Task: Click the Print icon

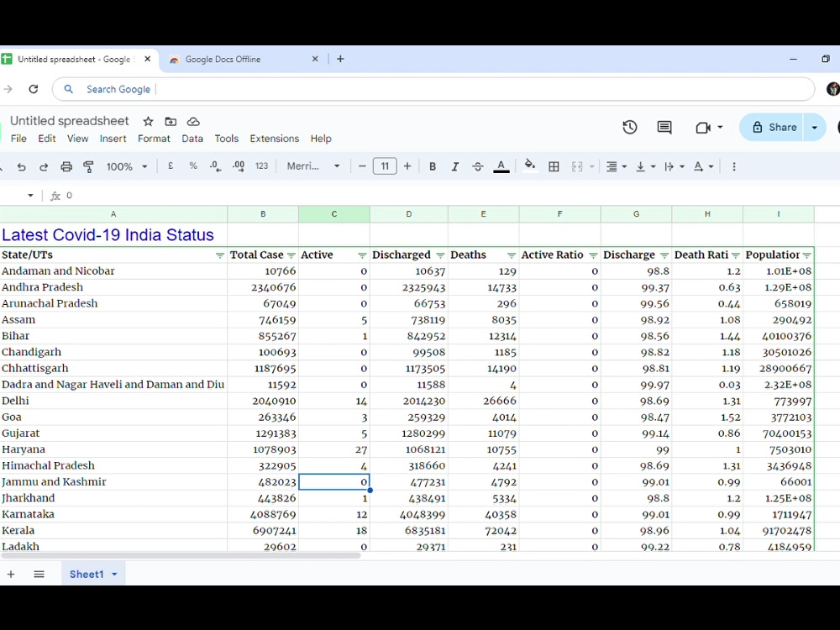Action: tap(66, 166)
